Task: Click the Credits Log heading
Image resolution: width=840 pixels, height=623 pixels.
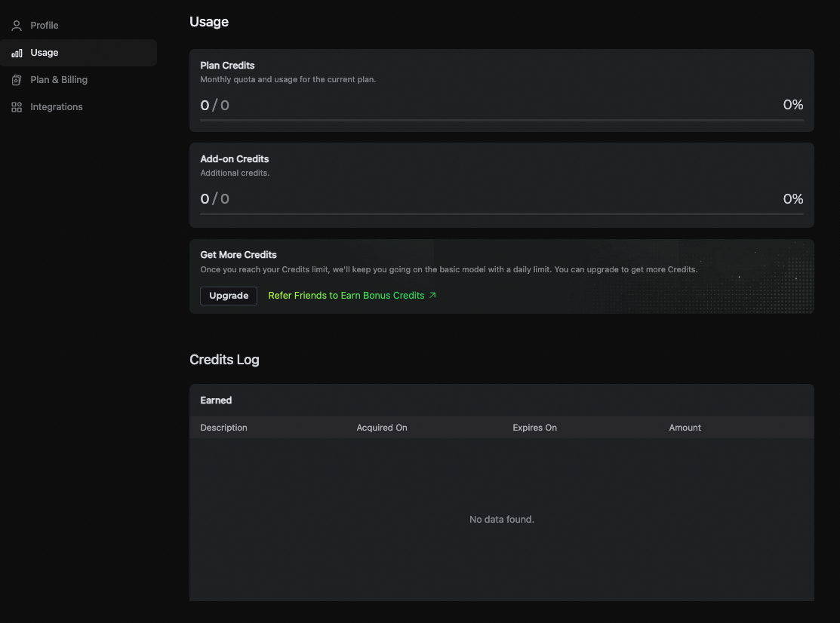Action: [x=224, y=360]
